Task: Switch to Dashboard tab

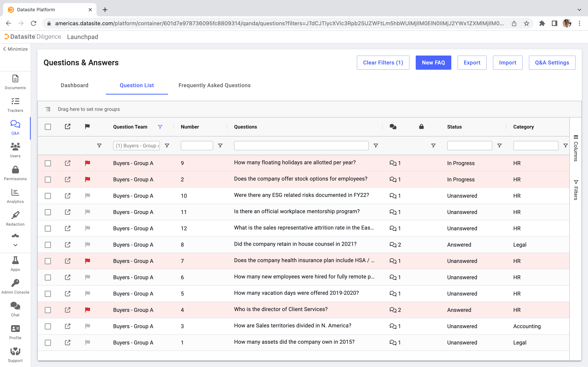Action: [x=74, y=85]
